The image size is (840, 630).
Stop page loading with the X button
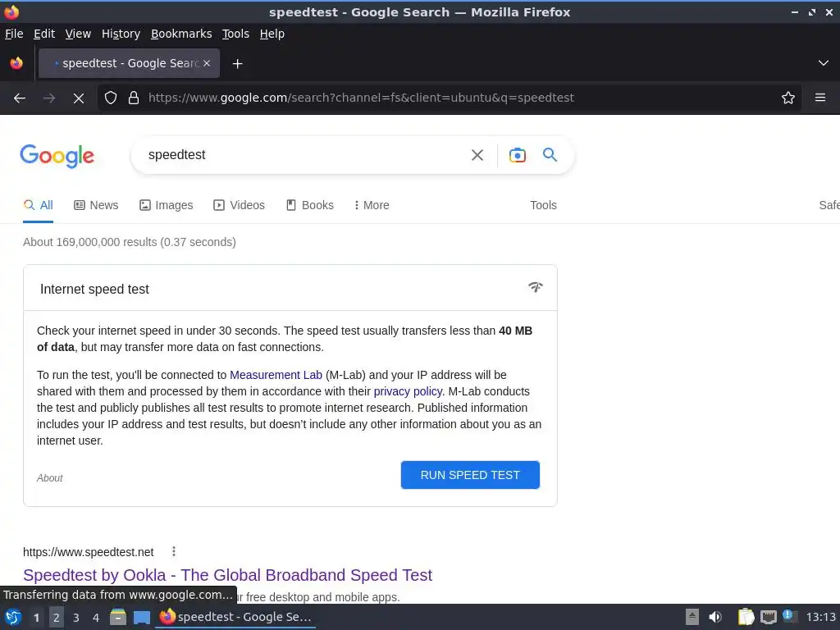click(79, 98)
